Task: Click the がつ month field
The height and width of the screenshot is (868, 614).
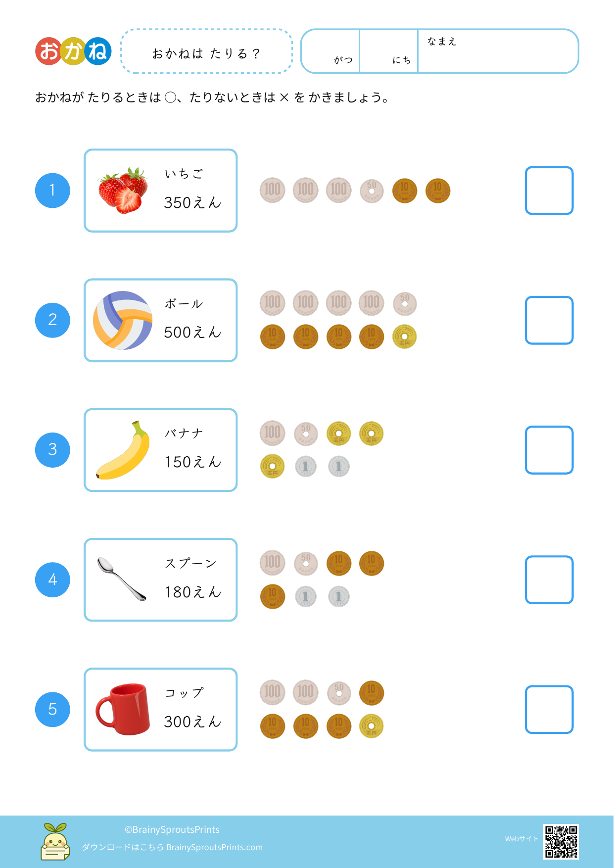Action: pyautogui.click(x=331, y=51)
